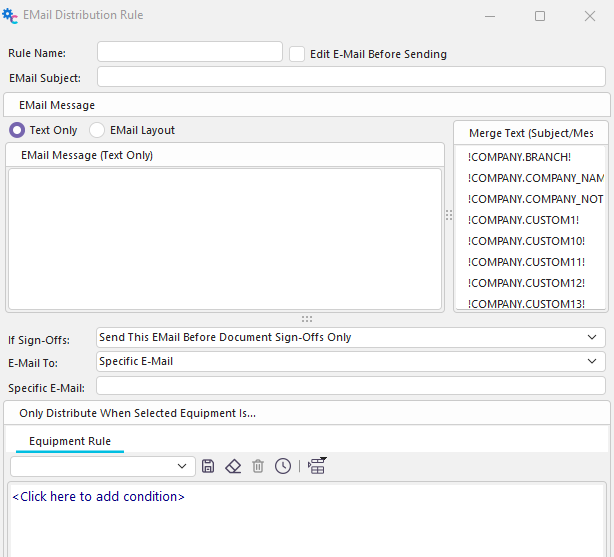Viewport: 614px width, 557px height.
Task: Maximize the EMail Distribution Rule window
Action: click(540, 16)
